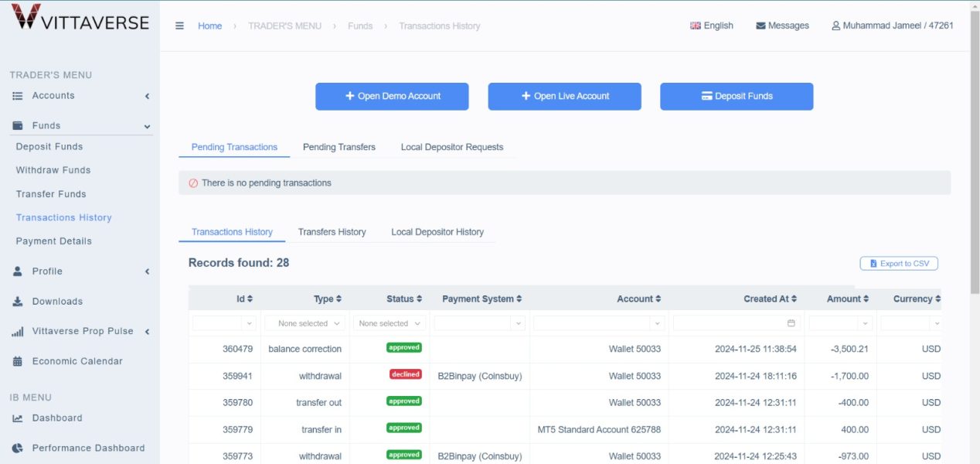Click Open Live Account button
Image resolution: width=980 pixels, height=464 pixels.
click(x=564, y=97)
